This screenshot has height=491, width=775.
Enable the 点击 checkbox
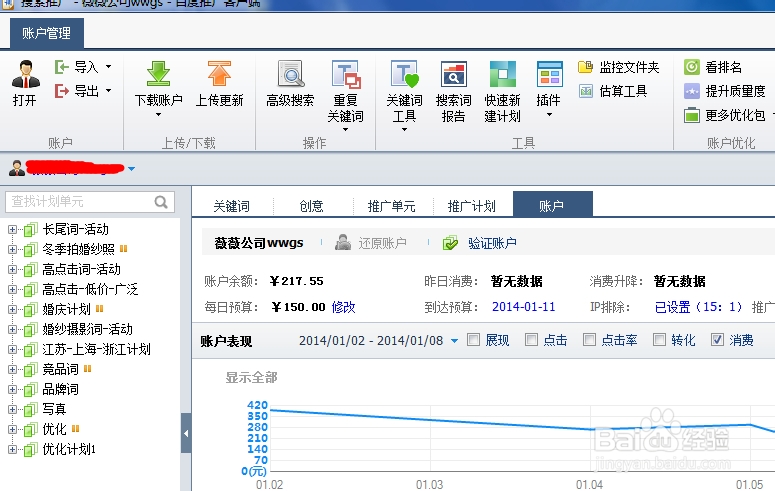coord(531,339)
